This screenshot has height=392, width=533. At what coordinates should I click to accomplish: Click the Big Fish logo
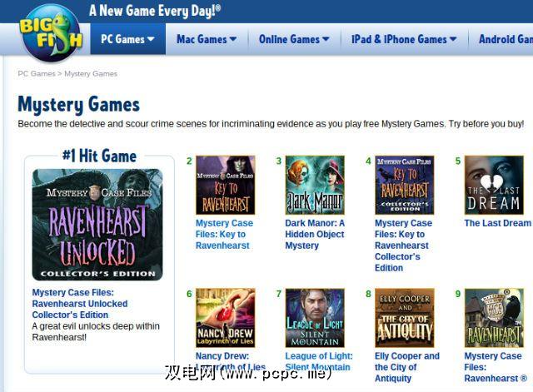(52, 33)
